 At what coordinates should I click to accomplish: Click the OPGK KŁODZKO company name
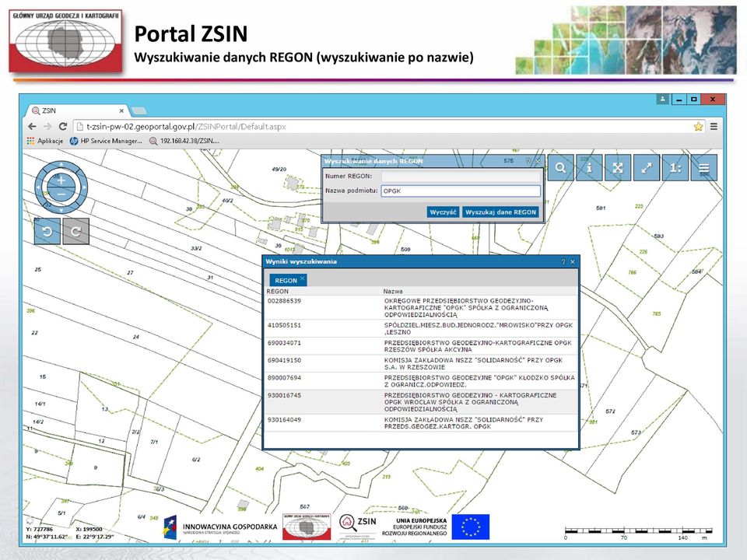point(479,381)
